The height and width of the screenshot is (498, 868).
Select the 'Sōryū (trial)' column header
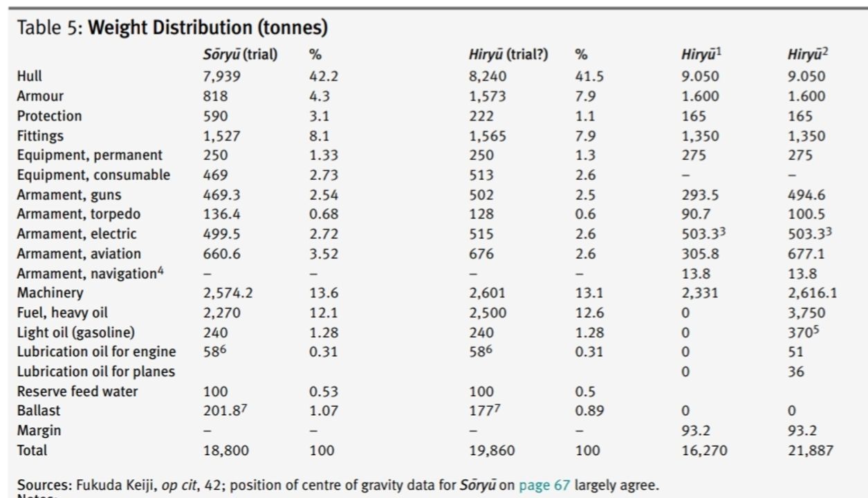(x=240, y=55)
